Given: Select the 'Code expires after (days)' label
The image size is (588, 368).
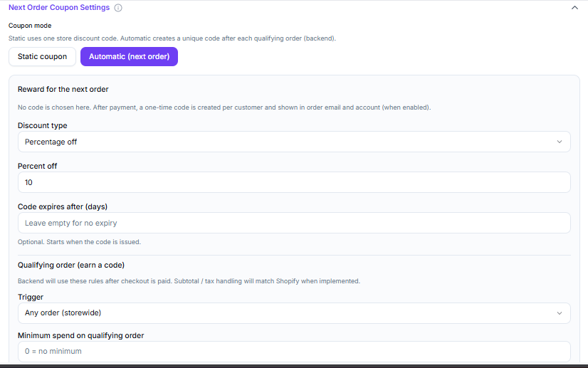Looking at the screenshot, I should pyautogui.click(x=63, y=206).
